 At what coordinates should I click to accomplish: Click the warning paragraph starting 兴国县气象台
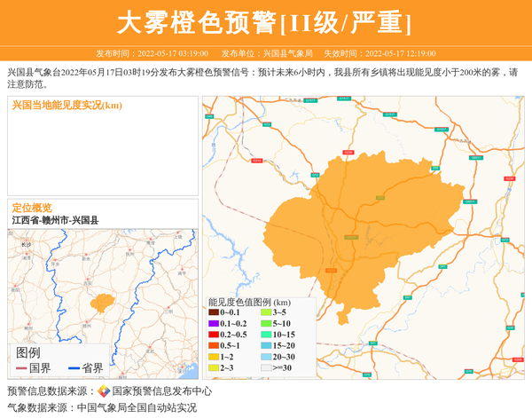click(262, 78)
